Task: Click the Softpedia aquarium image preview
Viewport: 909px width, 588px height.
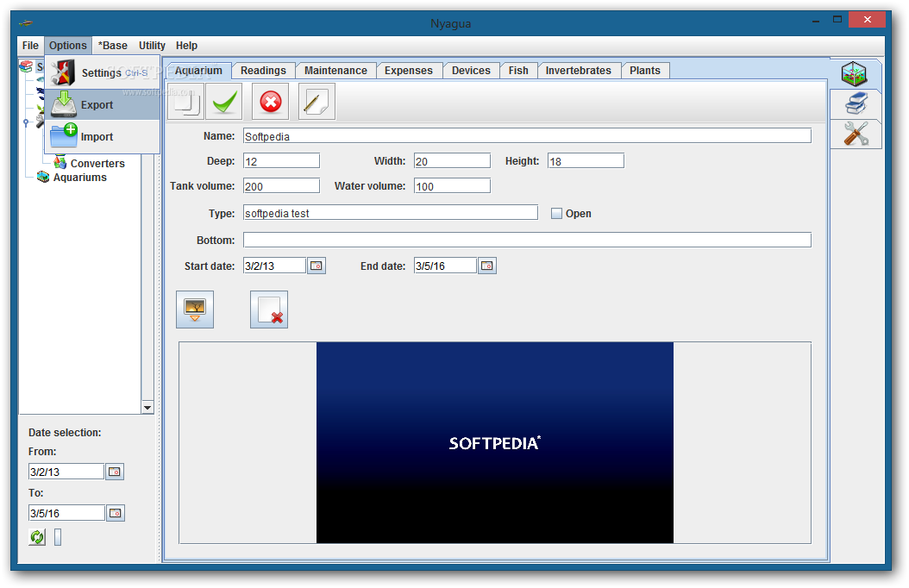Action: tap(495, 442)
